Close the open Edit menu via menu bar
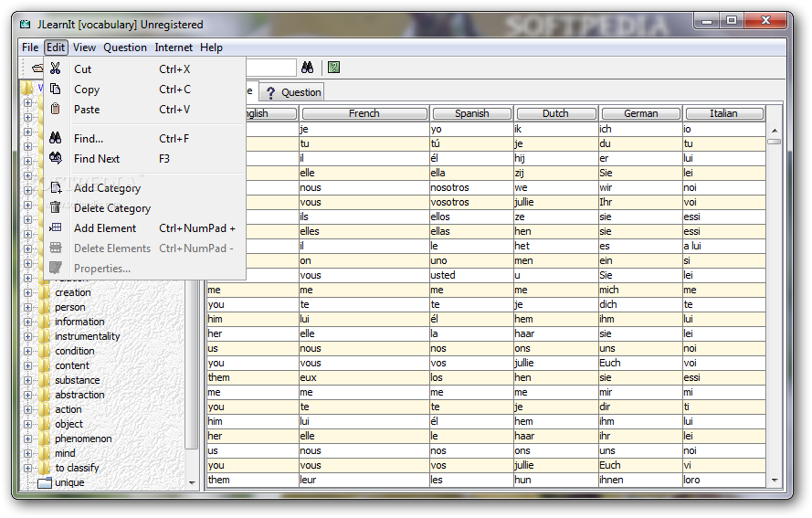Image resolution: width=812 pixels, height=518 pixels. pyautogui.click(x=56, y=48)
